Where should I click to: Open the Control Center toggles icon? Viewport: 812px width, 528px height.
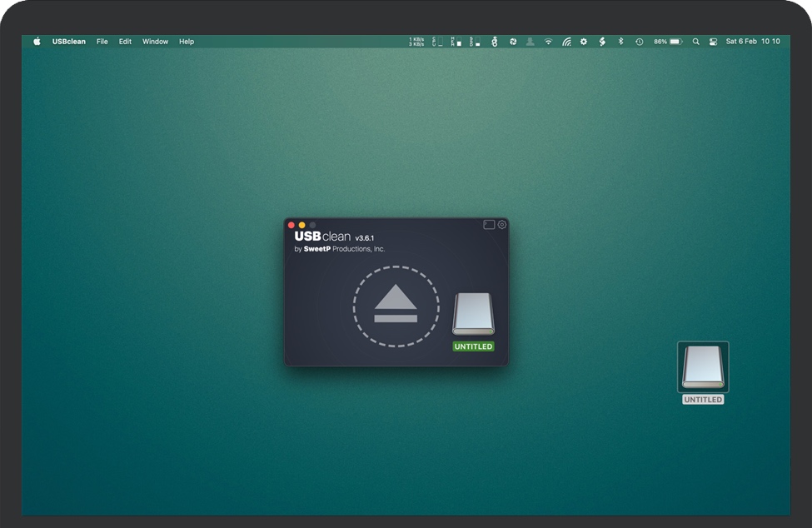pyautogui.click(x=713, y=42)
